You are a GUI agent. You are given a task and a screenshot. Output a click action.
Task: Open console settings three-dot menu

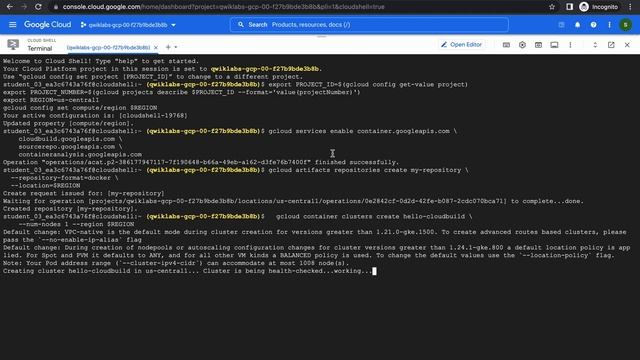tap(609, 25)
